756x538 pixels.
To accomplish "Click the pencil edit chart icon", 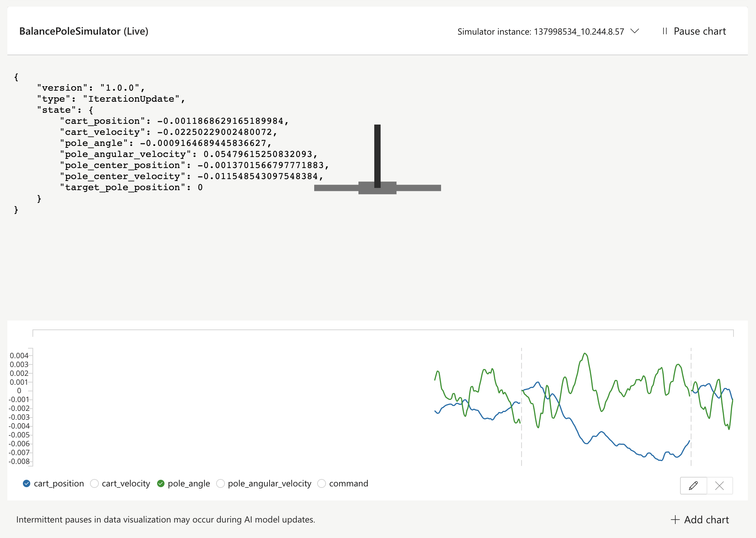I will click(x=693, y=486).
